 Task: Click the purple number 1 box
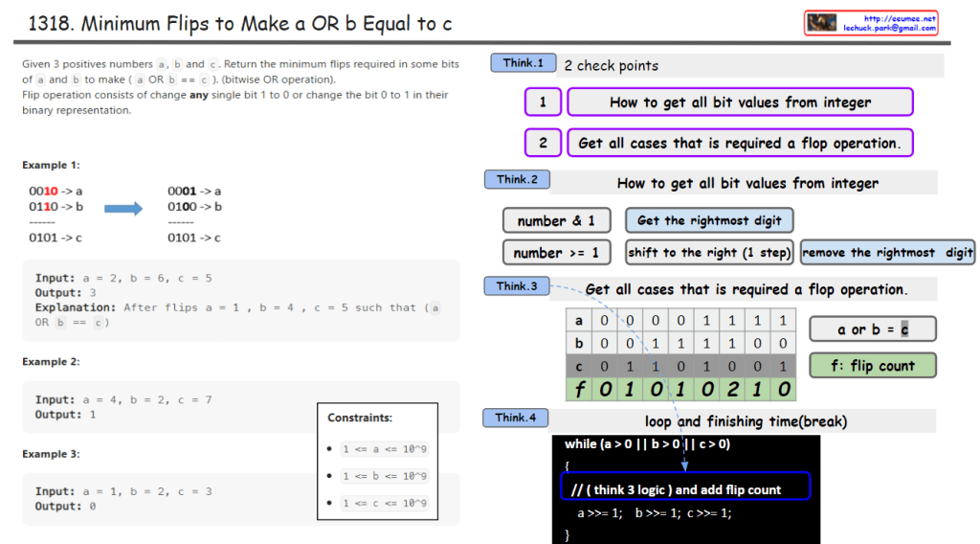click(x=543, y=102)
